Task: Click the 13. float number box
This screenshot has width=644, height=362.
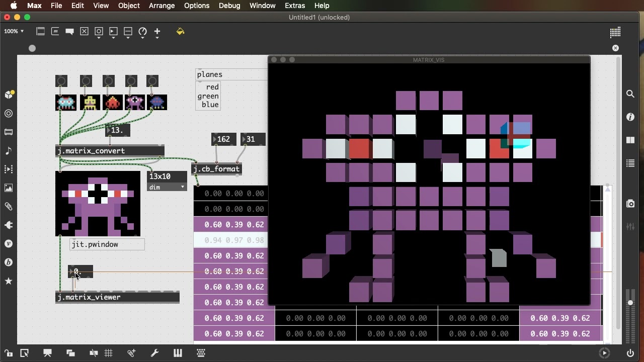Action: click(x=118, y=130)
